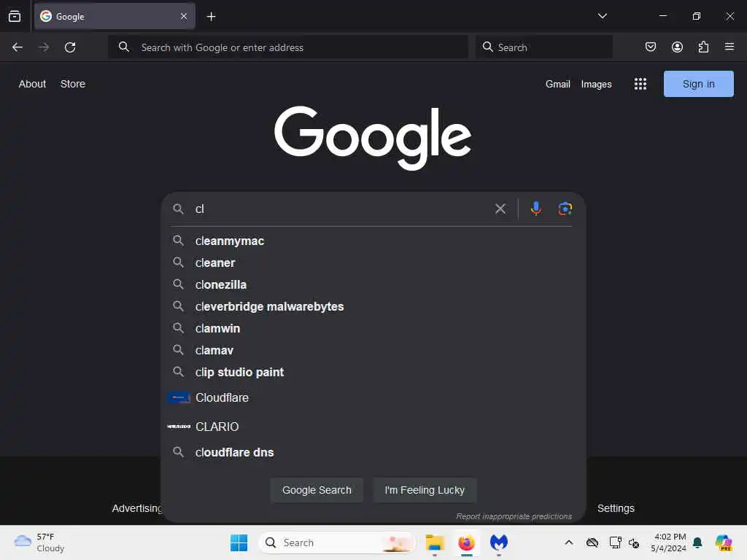Screen dimensions: 747x560
Task: Clear the Google search box text
Action: (500, 209)
